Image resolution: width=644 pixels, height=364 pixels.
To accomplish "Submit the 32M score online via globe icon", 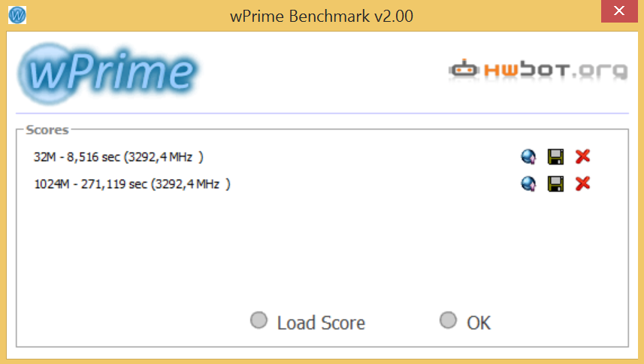I will (x=528, y=156).
